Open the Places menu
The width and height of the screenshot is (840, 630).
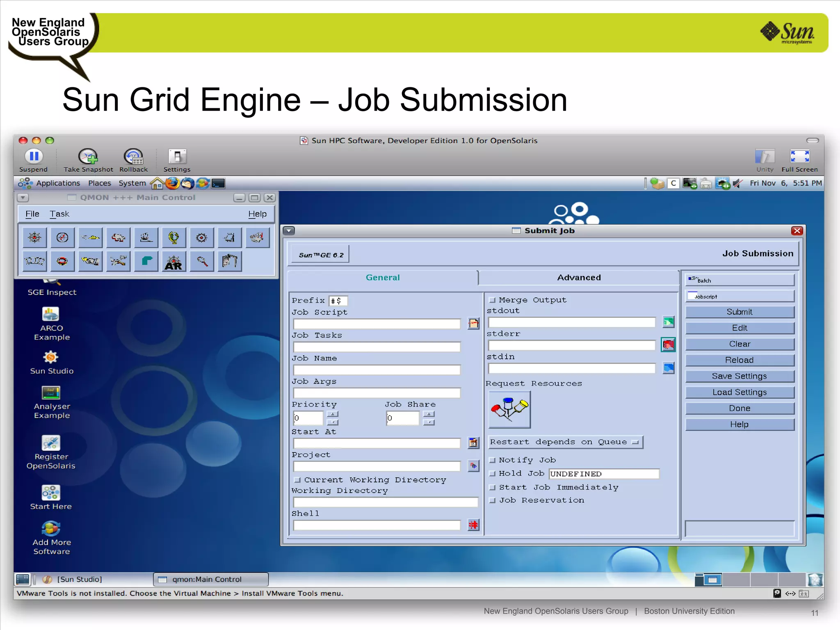100,183
